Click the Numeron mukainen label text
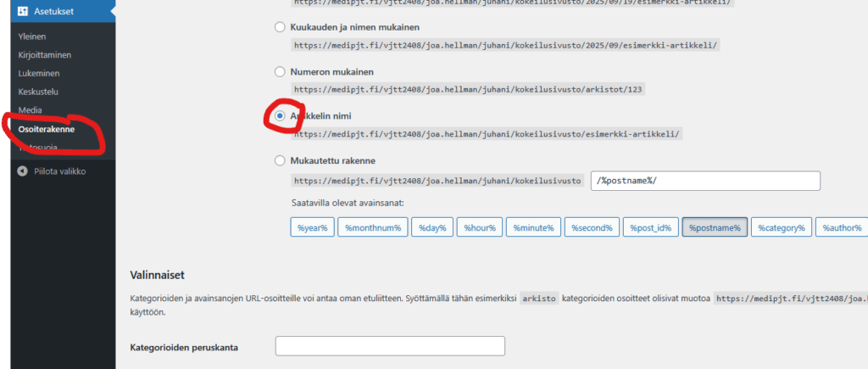The height and width of the screenshot is (369, 868). pyautogui.click(x=332, y=72)
